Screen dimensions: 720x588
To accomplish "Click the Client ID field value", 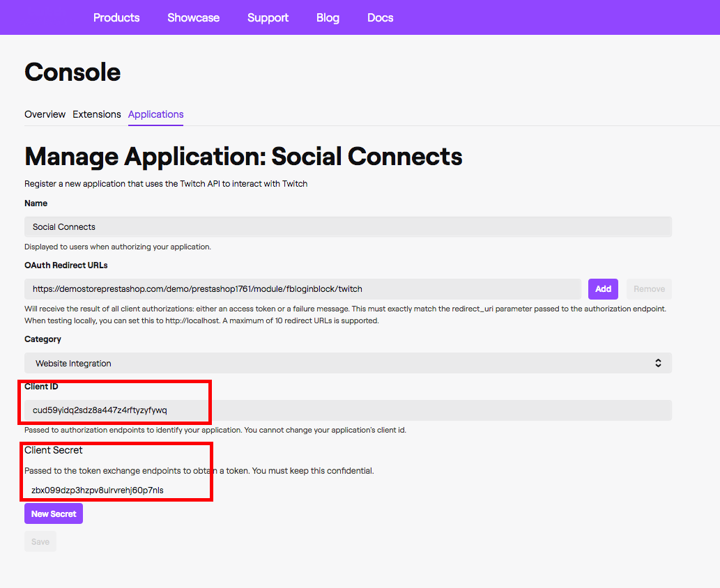I will click(348, 410).
